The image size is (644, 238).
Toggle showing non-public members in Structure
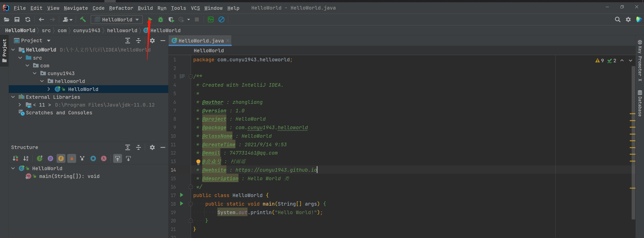(72, 158)
